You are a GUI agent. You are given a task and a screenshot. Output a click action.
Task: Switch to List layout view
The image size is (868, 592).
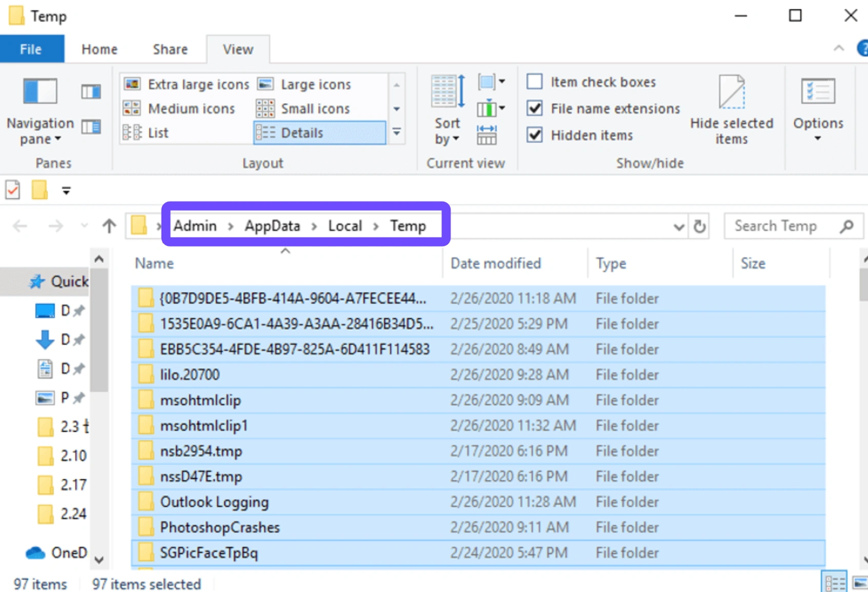tap(146, 133)
